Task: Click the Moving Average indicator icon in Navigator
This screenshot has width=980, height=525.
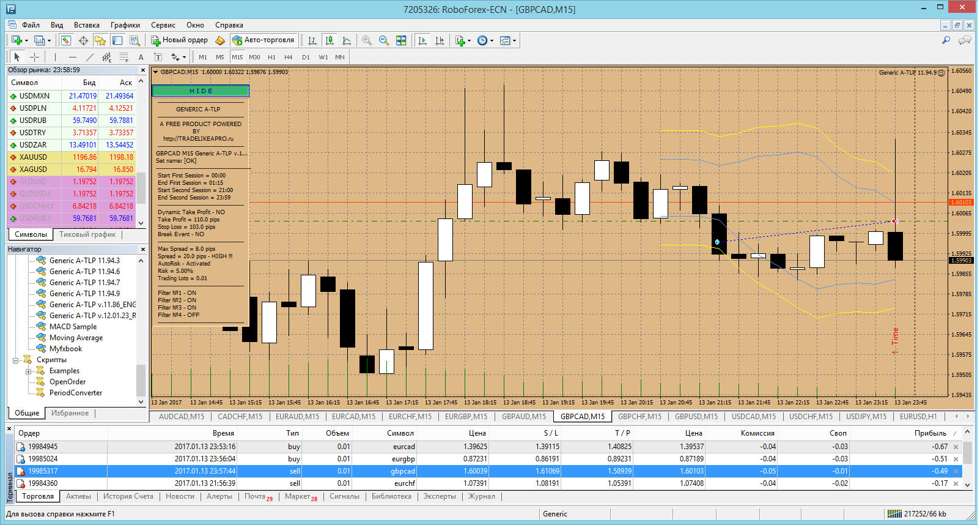Action: pos(41,337)
